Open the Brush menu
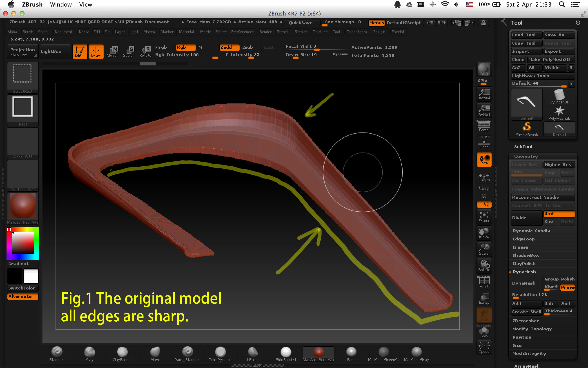588x368 pixels. pyautogui.click(x=28, y=32)
